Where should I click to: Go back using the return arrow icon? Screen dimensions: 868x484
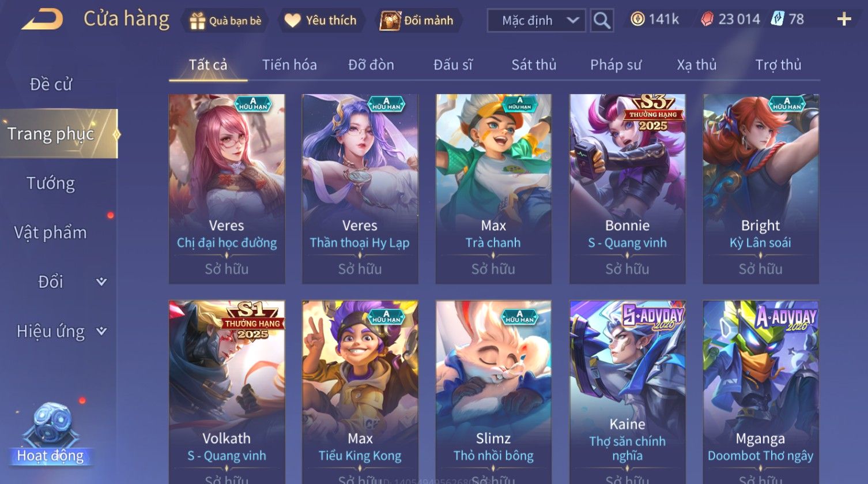click(x=42, y=20)
